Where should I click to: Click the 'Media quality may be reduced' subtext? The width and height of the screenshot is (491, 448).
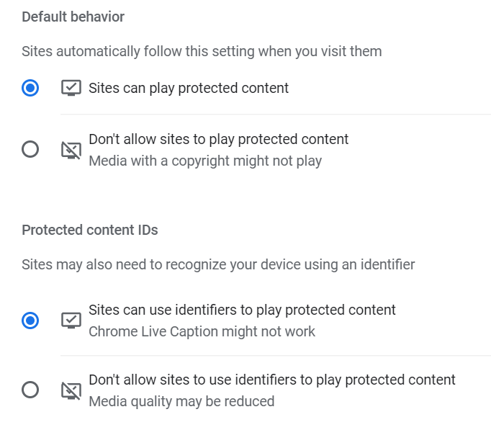tap(181, 401)
